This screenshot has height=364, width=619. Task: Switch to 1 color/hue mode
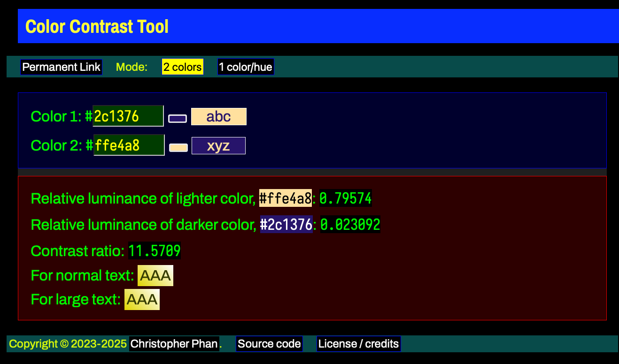(x=245, y=67)
